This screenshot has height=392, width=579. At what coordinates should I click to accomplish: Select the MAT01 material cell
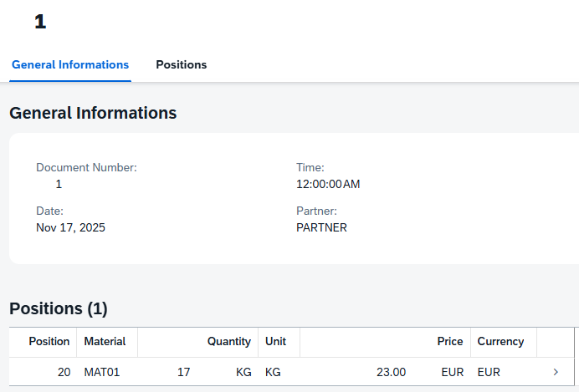pos(102,372)
